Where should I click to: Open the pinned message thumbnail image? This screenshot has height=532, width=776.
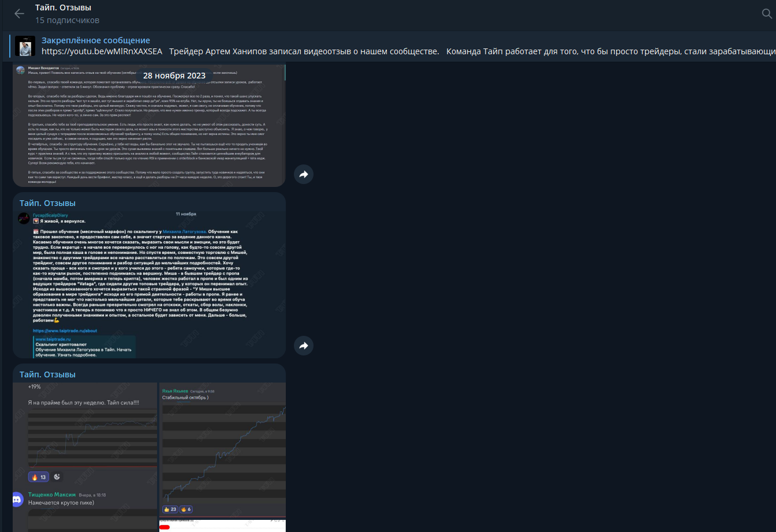point(25,46)
